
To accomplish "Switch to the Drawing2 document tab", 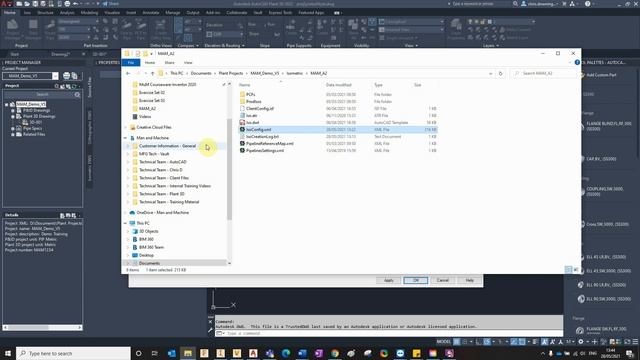I will point(61,54).
